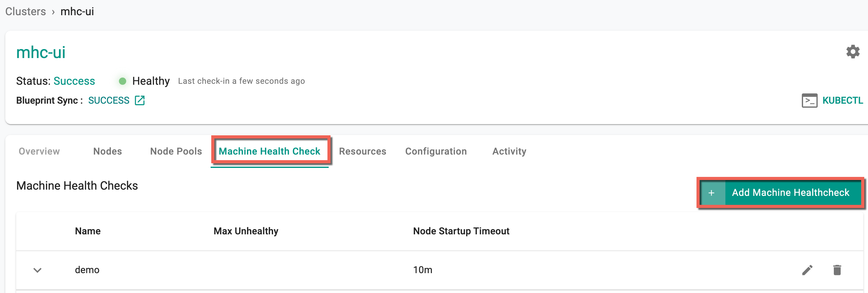Image resolution: width=868 pixels, height=293 pixels.
Task: Open the cluster settings gear icon
Action: click(x=852, y=52)
